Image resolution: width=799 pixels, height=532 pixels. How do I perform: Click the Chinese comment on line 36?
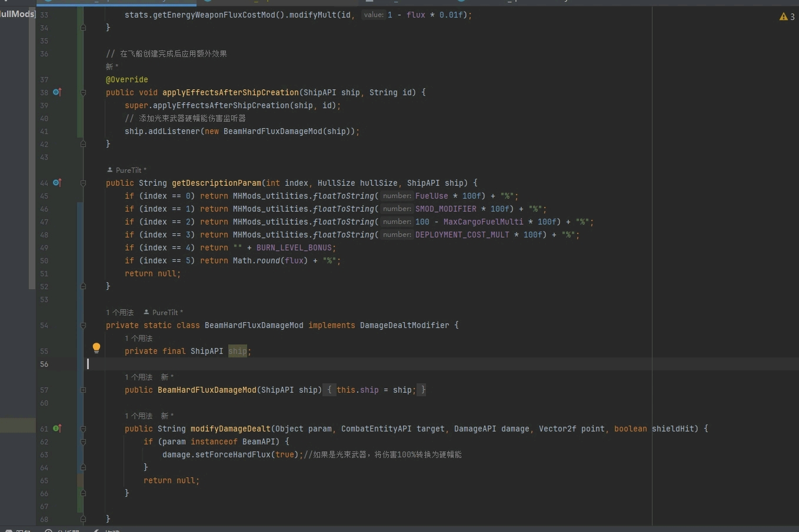click(167, 53)
